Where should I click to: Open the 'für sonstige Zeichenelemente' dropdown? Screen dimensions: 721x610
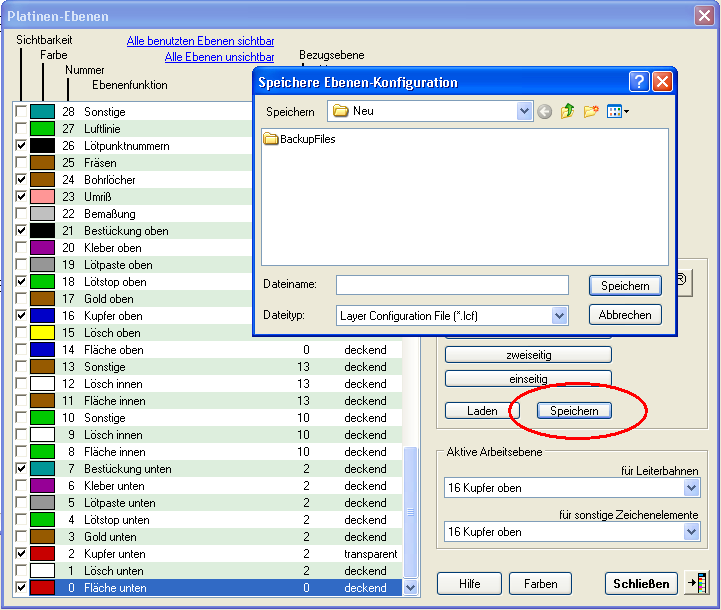[x=691, y=532]
